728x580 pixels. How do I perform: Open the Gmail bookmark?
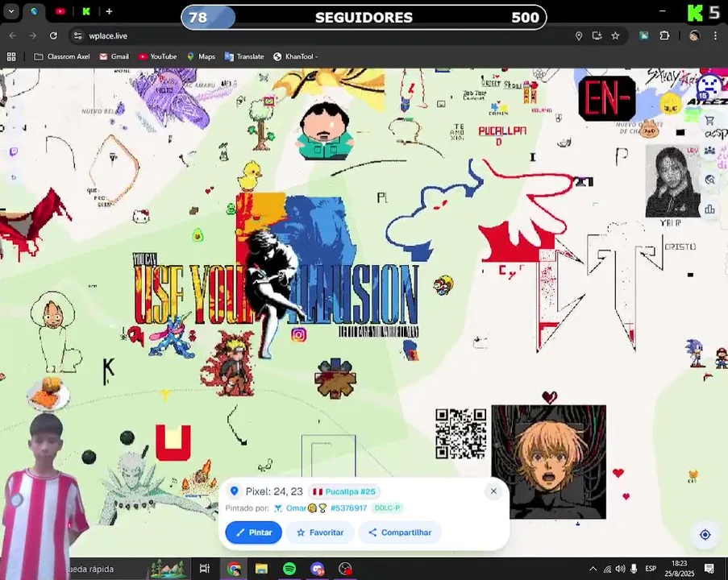(114, 56)
